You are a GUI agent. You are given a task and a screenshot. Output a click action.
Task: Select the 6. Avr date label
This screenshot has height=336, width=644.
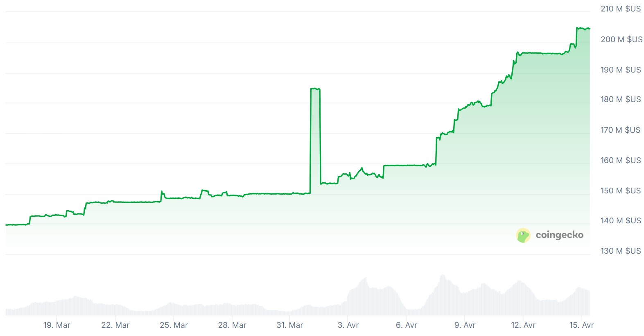(x=407, y=325)
